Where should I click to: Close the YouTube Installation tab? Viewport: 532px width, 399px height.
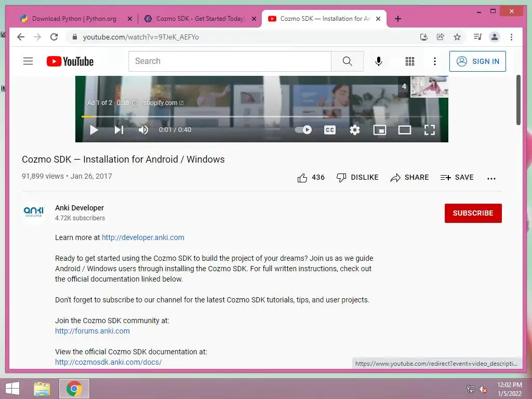pos(378,19)
